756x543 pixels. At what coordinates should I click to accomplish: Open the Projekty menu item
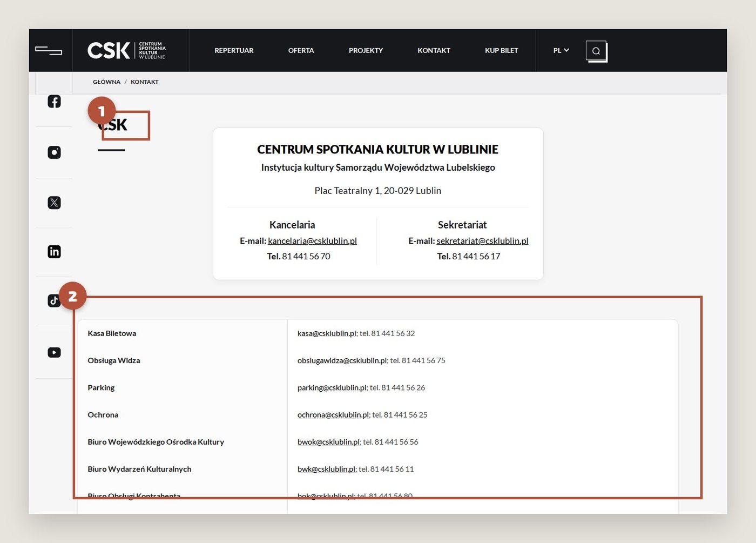coord(366,50)
